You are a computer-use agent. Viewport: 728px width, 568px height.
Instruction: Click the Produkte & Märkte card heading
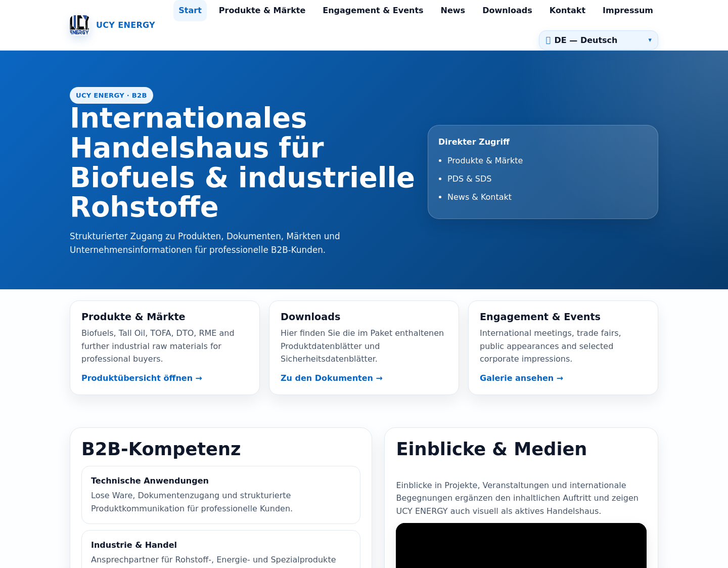click(x=133, y=317)
